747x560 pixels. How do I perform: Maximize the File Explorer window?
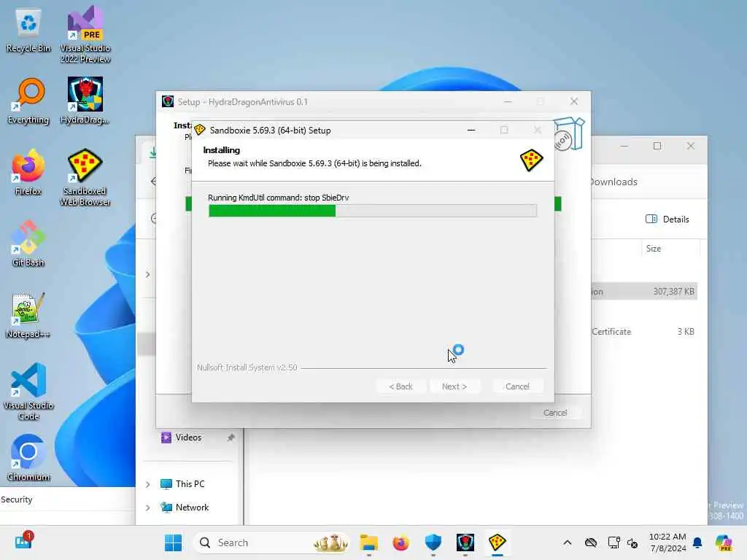[x=657, y=146]
